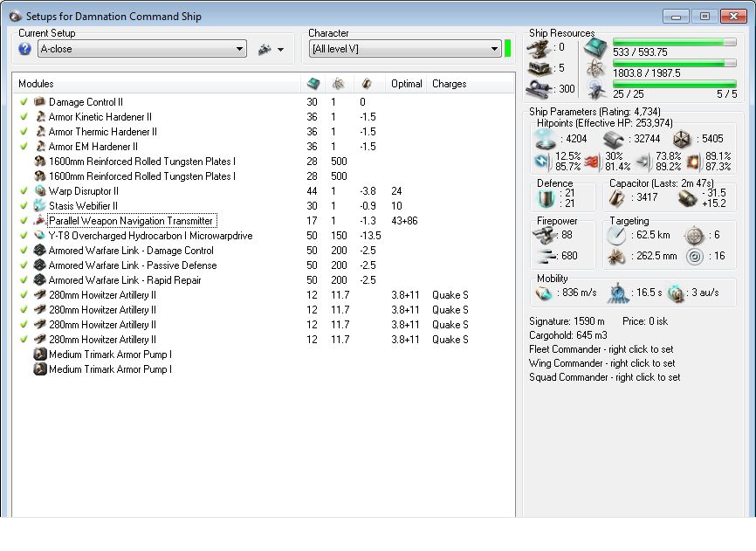Open the Current Setup dropdown showing A-close

(x=142, y=49)
